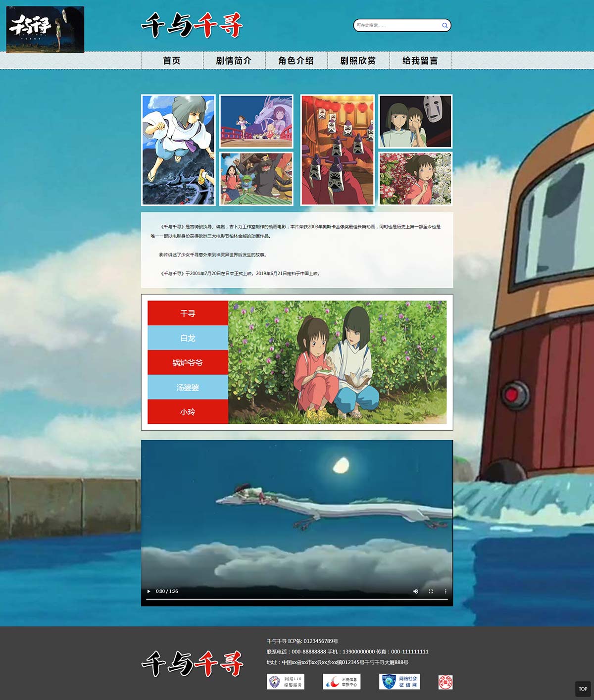Screen dimensions: 594x700
Task: Open the 网络社会征信网 badge
Action: pos(399,682)
